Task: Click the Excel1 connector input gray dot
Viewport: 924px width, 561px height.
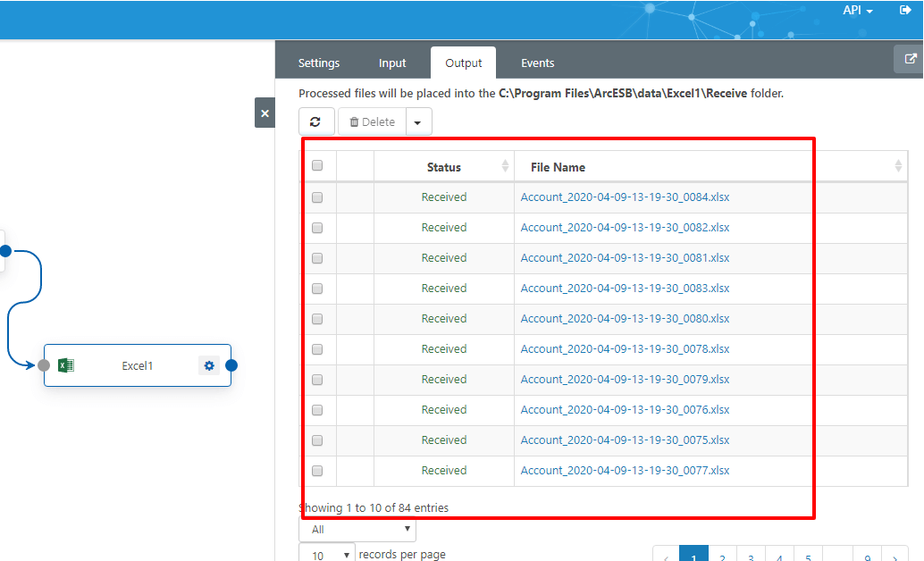Action: click(x=44, y=365)
